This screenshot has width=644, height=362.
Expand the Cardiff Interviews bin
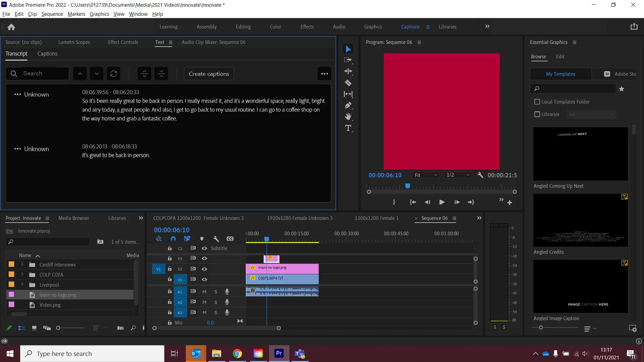tap(22, 264)
